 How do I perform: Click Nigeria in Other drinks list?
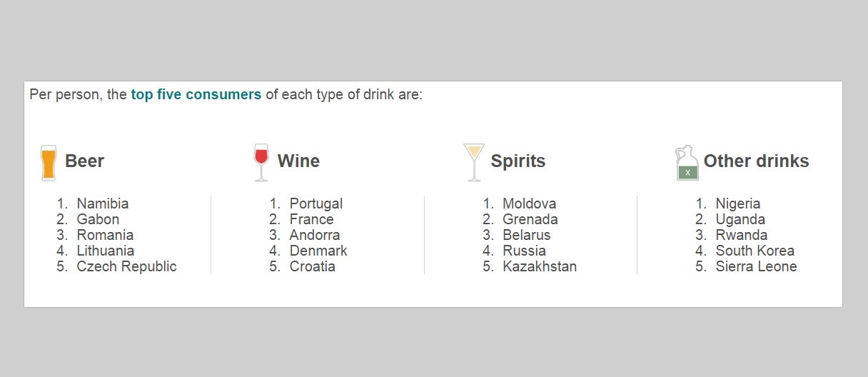pos(738,203)
